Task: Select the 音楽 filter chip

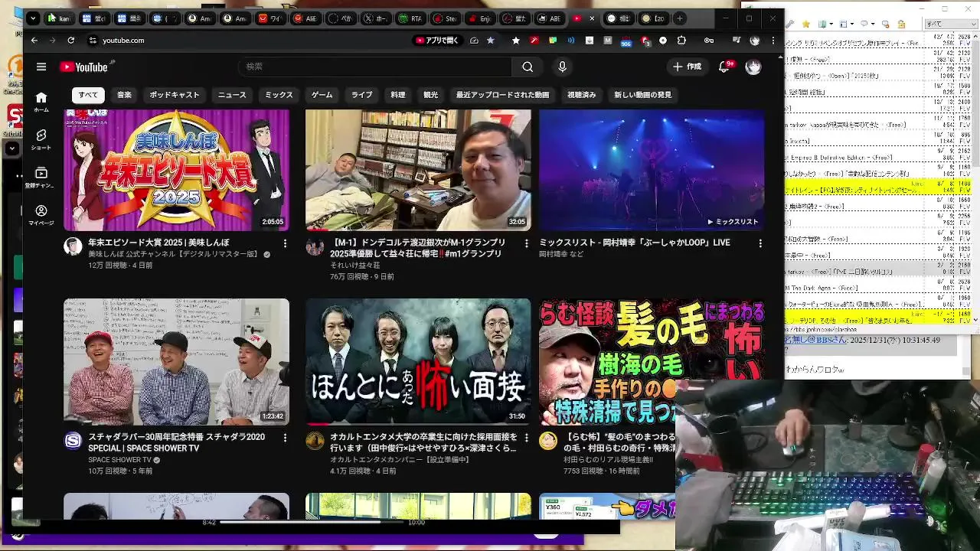Action: (x=124, y=95)
